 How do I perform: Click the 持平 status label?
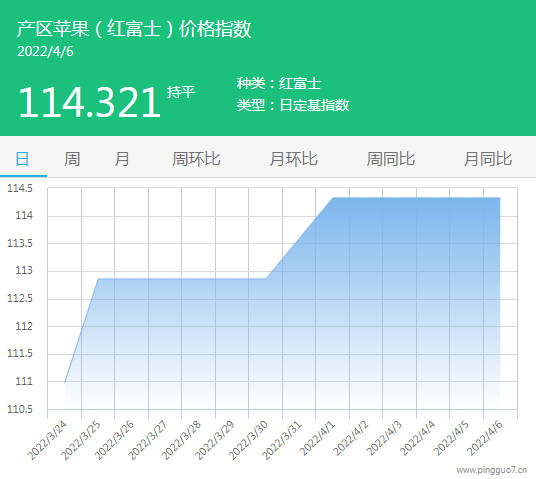[181, 92]
